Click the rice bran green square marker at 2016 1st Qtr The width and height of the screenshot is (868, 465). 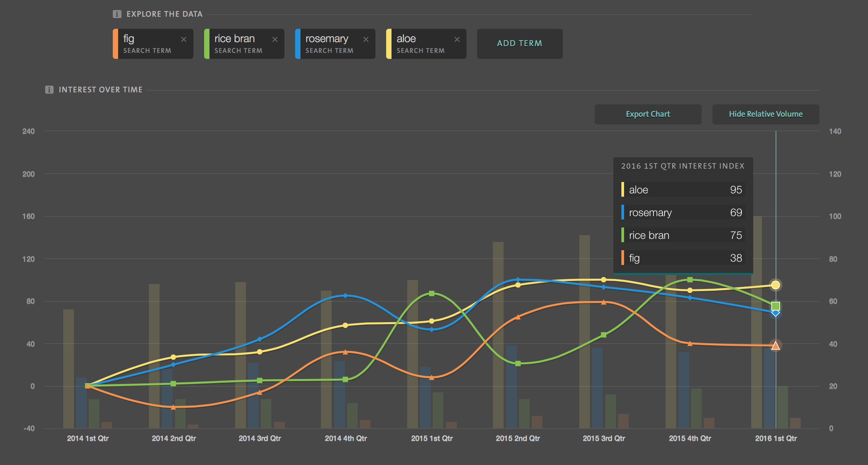pos(776,306)
